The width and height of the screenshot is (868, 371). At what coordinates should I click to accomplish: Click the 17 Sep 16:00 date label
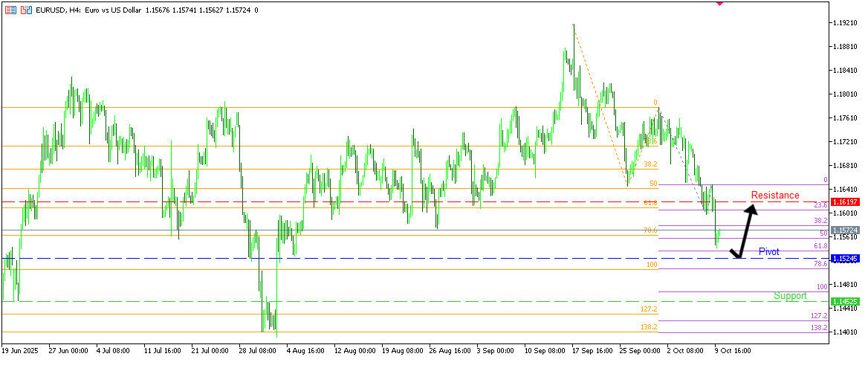(594, 349)
